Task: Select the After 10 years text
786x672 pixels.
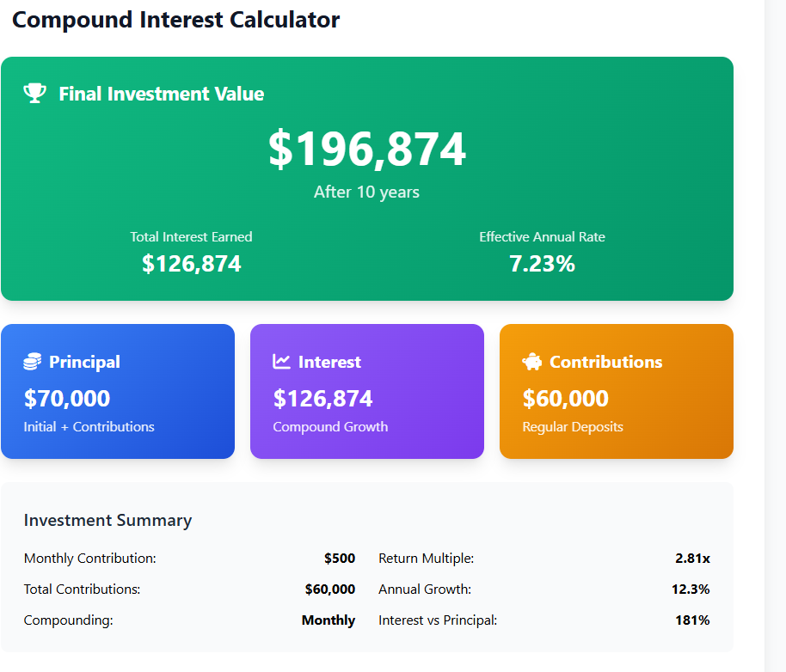Action: click(366, 192)
